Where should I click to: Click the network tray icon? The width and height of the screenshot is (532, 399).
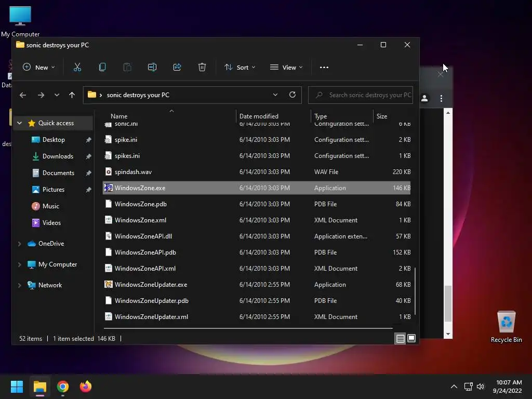click(x=469, y=387)
